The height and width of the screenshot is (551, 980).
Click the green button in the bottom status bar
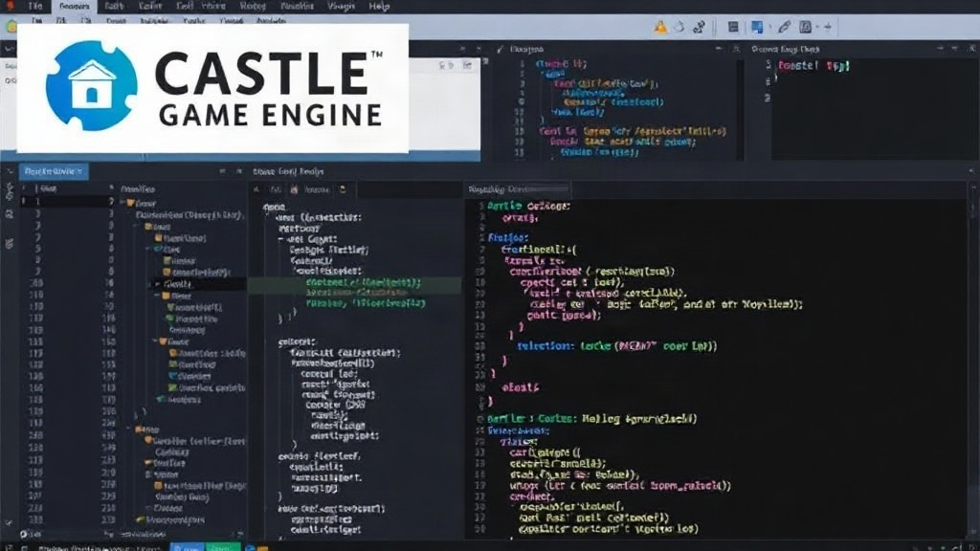pos(222,547)
